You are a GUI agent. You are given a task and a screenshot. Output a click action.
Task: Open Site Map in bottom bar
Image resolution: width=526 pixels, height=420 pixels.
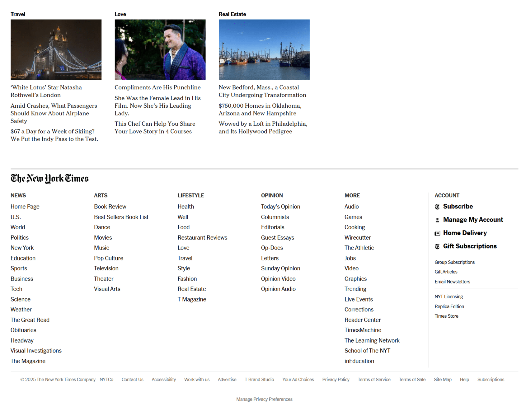tap(443, 380)
